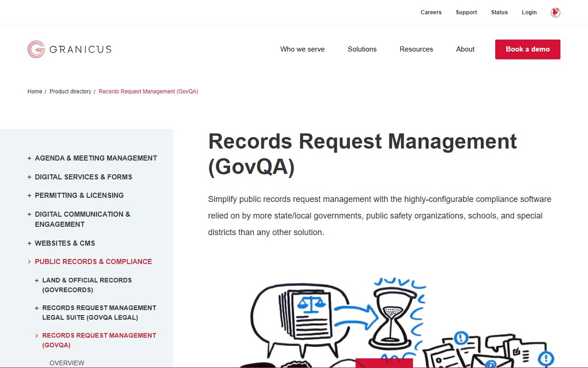Expand plus icon beside Agenda & Meeting Management
Screen dimensions: 588x368
pyautogui.click(x=29, y=158)
